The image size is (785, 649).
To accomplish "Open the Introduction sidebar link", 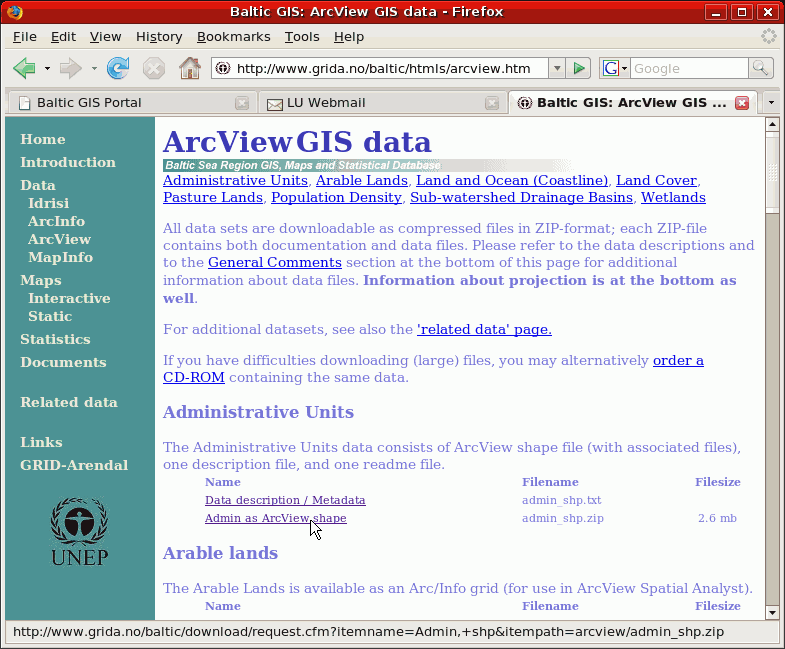I will (68, 162).
